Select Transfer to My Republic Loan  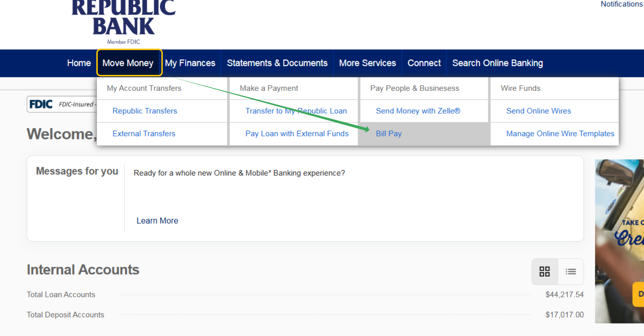point(296,111)
